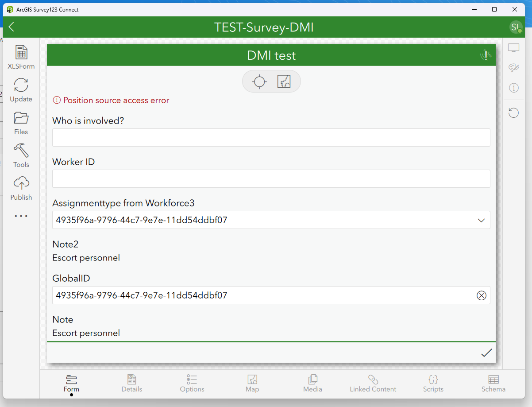
Task: Click the SI user profile avatar
Action: point(515,27)
